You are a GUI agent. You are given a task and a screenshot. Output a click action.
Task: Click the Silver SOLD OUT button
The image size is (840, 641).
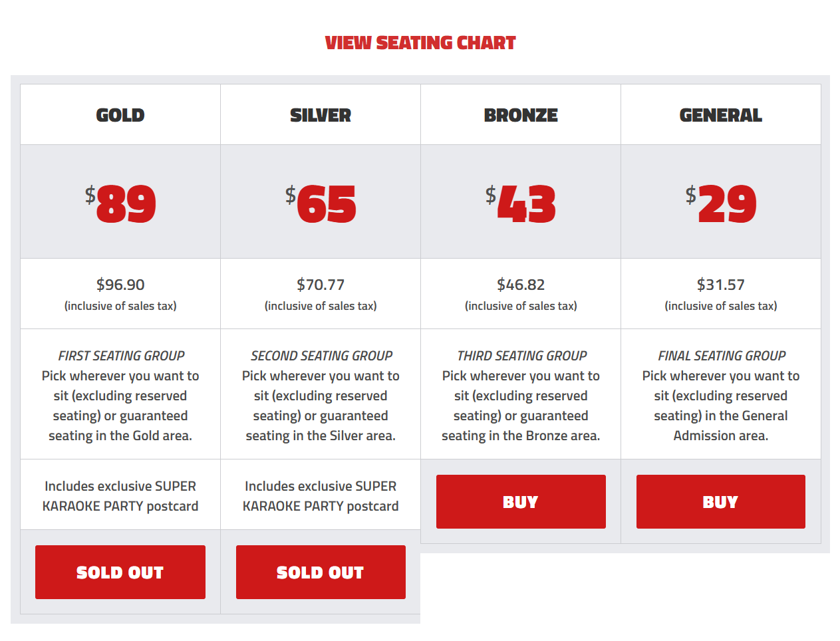click(x=321, y=572)
